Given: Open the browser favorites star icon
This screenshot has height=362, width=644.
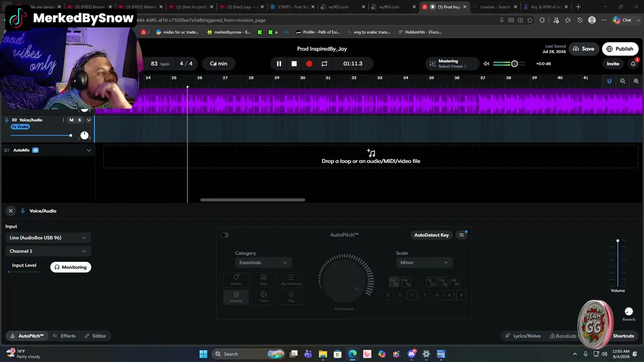Looking at the screenshot, I should point(530,20).
